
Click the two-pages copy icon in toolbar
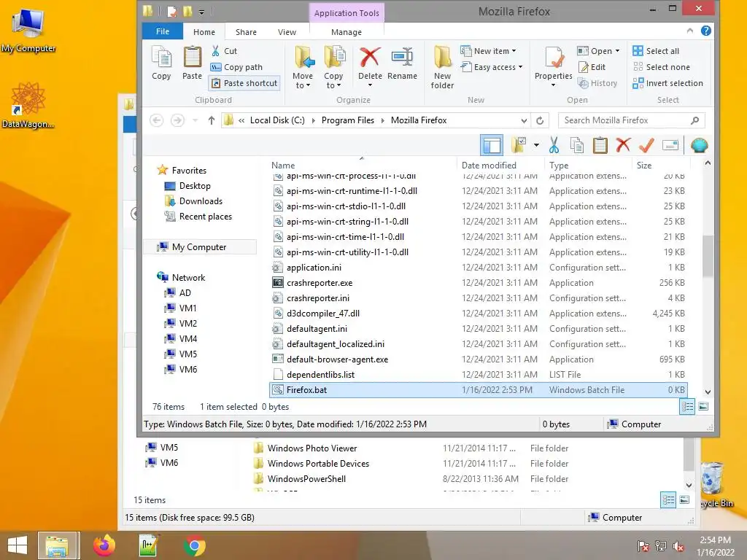pos(577,145)
